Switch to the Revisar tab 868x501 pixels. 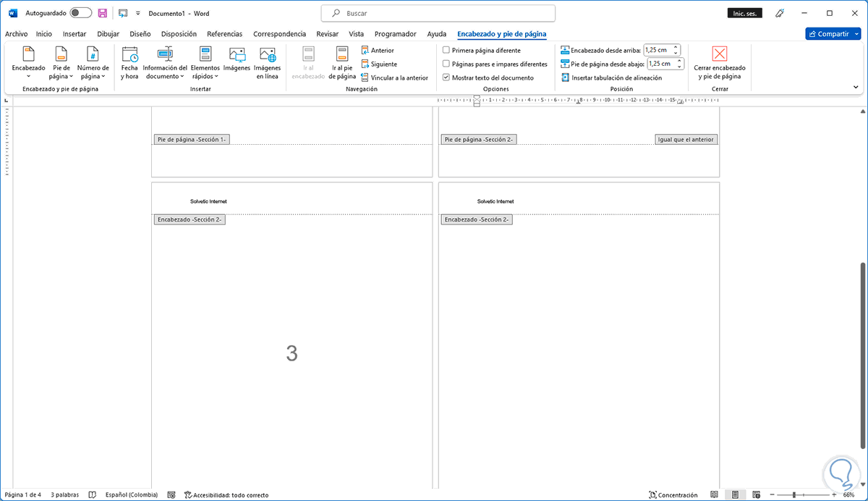[328, 34]
